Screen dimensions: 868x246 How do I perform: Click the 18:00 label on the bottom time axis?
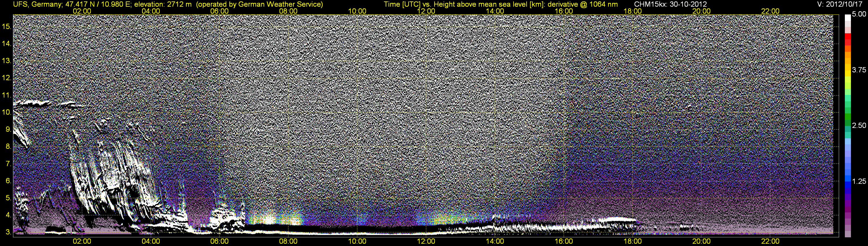click(x=632, y=241)
